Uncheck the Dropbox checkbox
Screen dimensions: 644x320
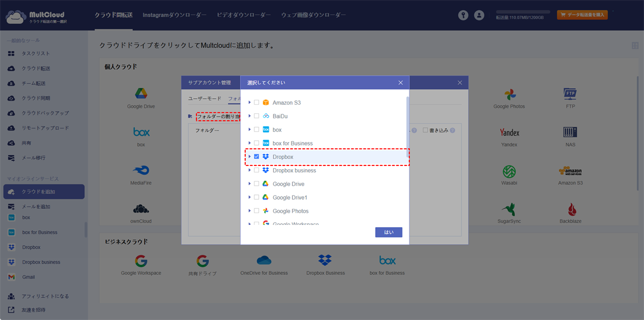[x=257, y=157]
